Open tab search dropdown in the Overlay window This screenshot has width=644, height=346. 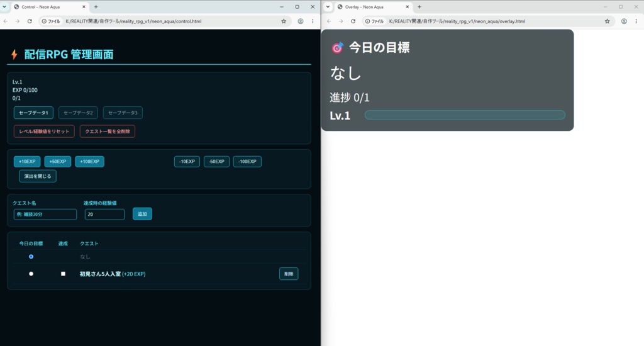[328, 7]
